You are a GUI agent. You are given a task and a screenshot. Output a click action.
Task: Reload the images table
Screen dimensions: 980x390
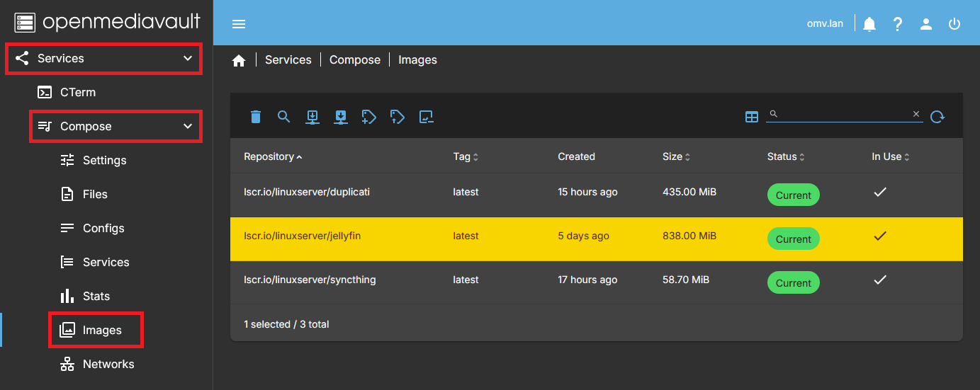(937, 117)
